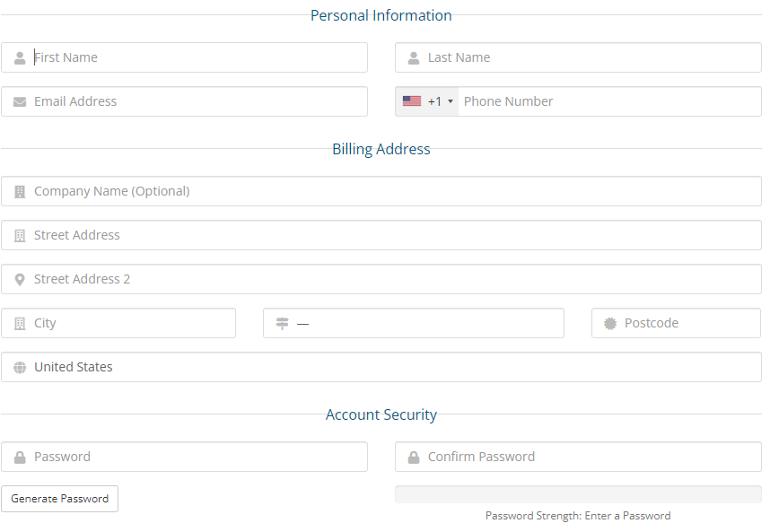
Task: Click the person icon beside First Name
Action: pos(20,57)
